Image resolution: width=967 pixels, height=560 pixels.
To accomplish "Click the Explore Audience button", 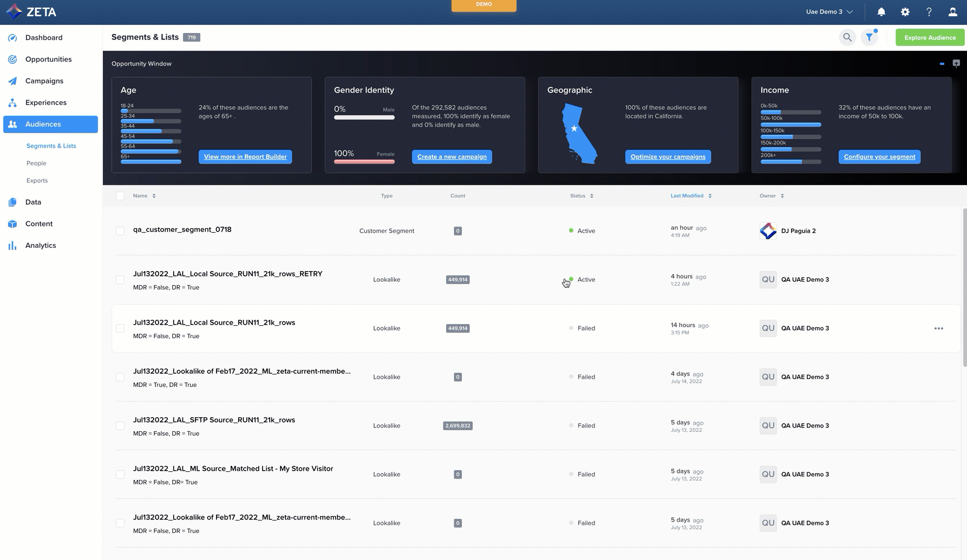I will click(930, 38).
